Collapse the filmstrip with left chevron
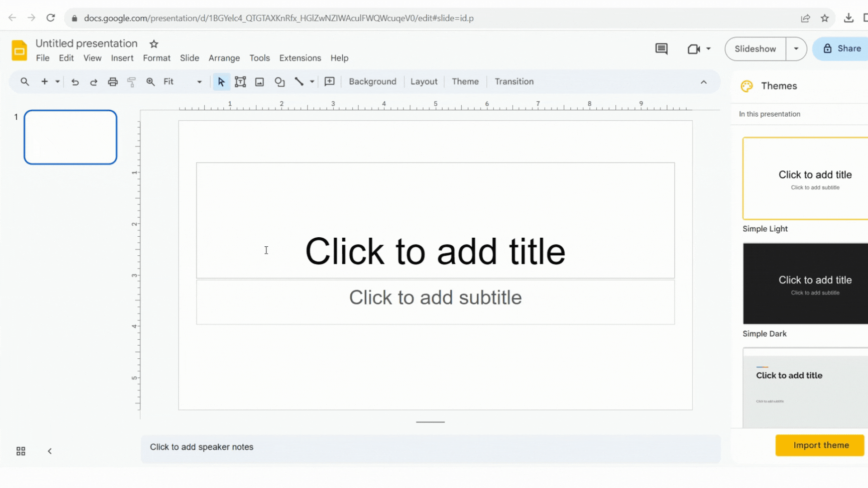The height and width of the screenshot is (488, 868). pyautogui.click(x=50, y=451)
